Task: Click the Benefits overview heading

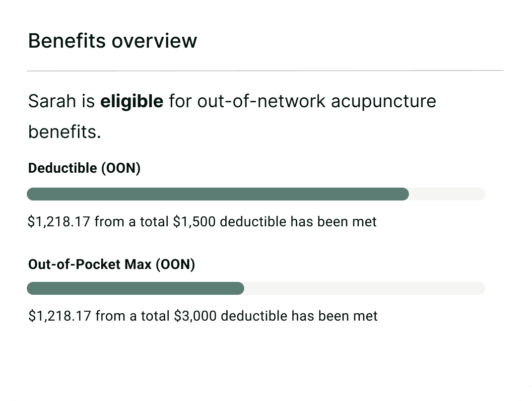Action: 112,41
